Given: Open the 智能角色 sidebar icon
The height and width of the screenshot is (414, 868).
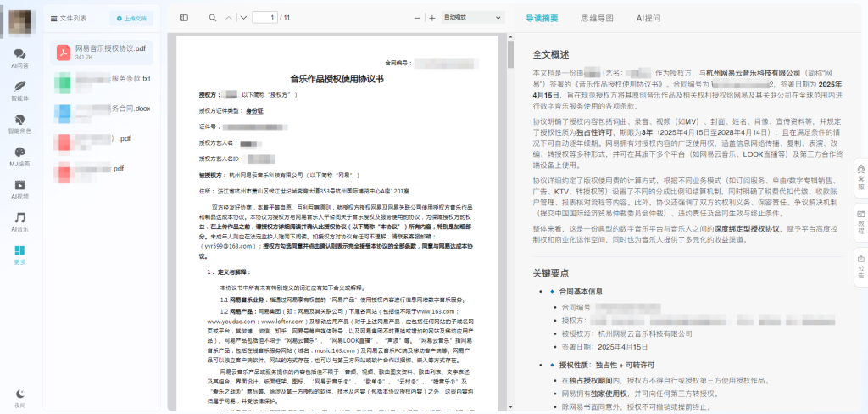Looking at the screenshot, I should tap(19, 120).
